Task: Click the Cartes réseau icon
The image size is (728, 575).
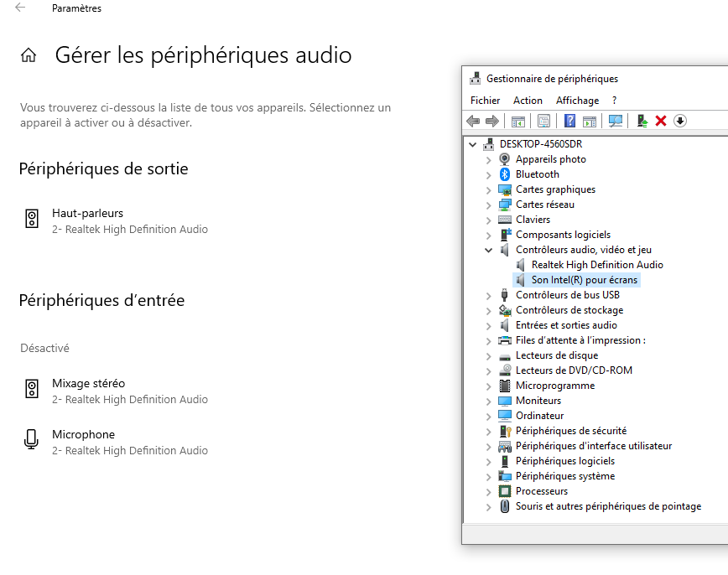Action: click(505, 205)
